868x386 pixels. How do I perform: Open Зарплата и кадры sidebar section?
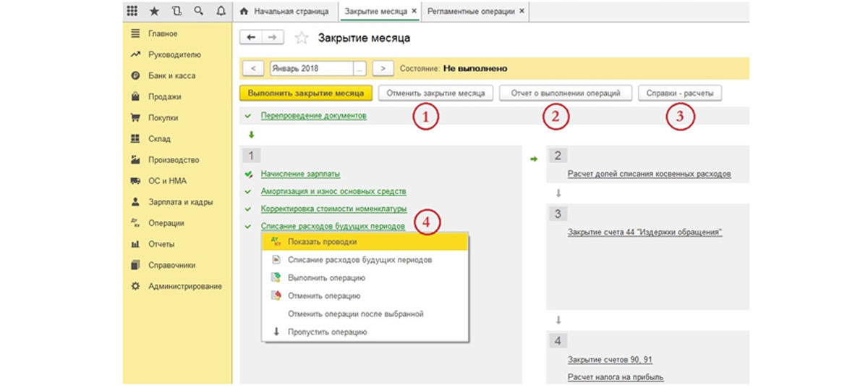[x=180, y=203]
